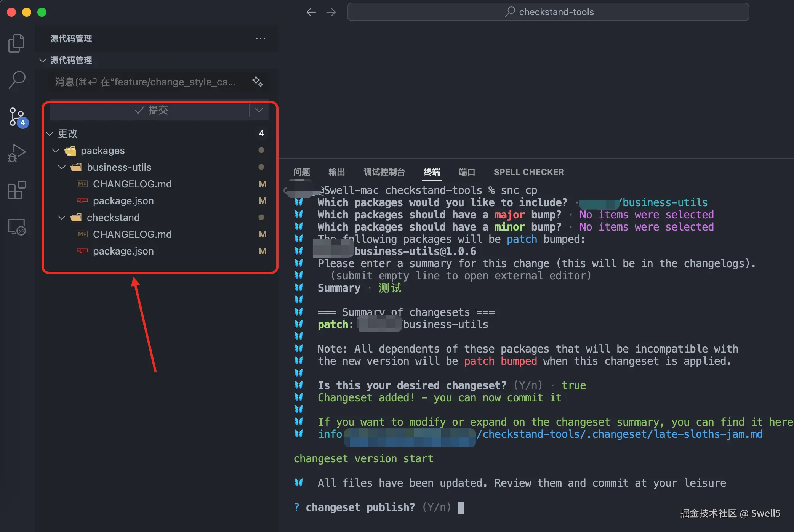This screenshot has width=794, height=532.
Task: Collapse the 源代码管理 section
Action: pos(43,60)
